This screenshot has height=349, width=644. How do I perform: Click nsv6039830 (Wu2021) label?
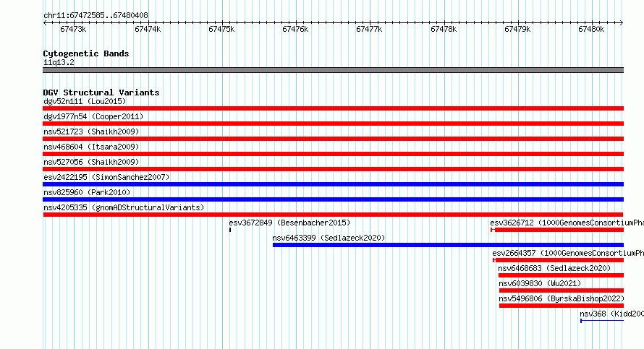coord(540,283)
